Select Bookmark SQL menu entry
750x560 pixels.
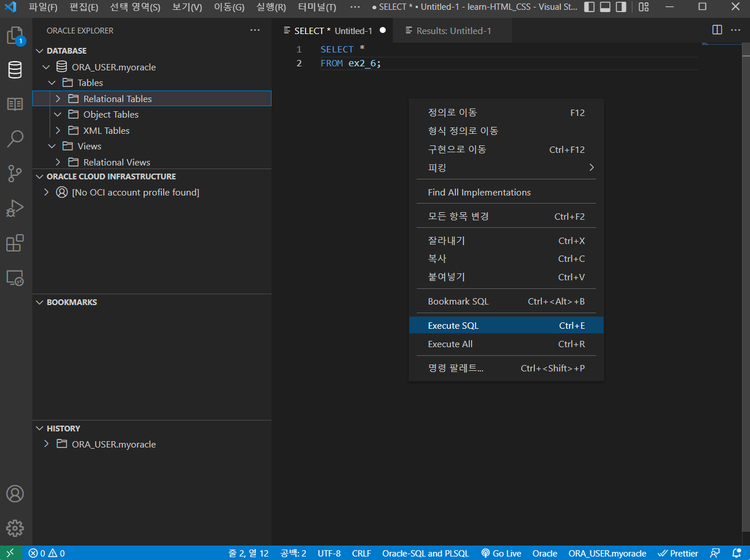tap(506, 302)
